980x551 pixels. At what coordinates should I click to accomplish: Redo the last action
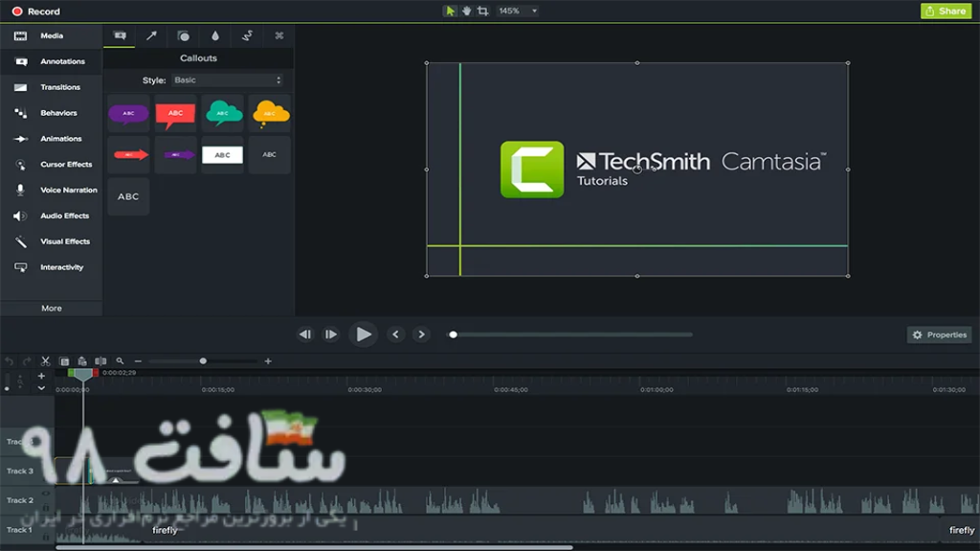point(27,361)
